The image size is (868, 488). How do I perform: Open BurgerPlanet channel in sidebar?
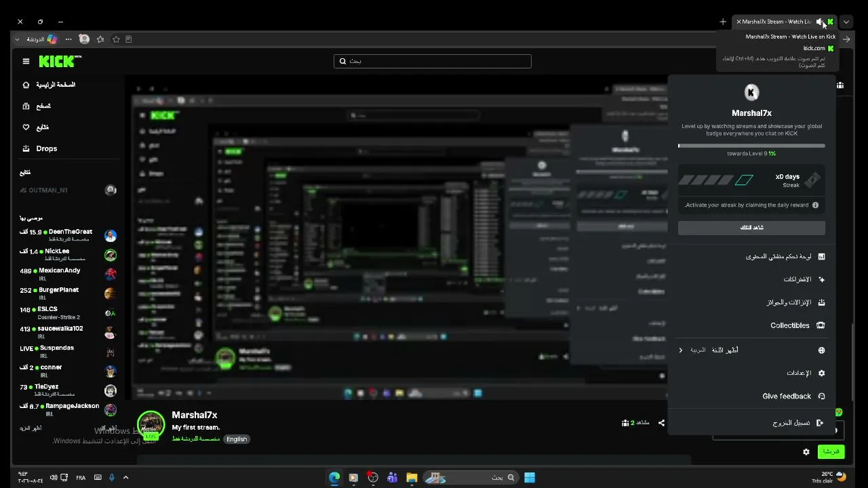[68, 293]
